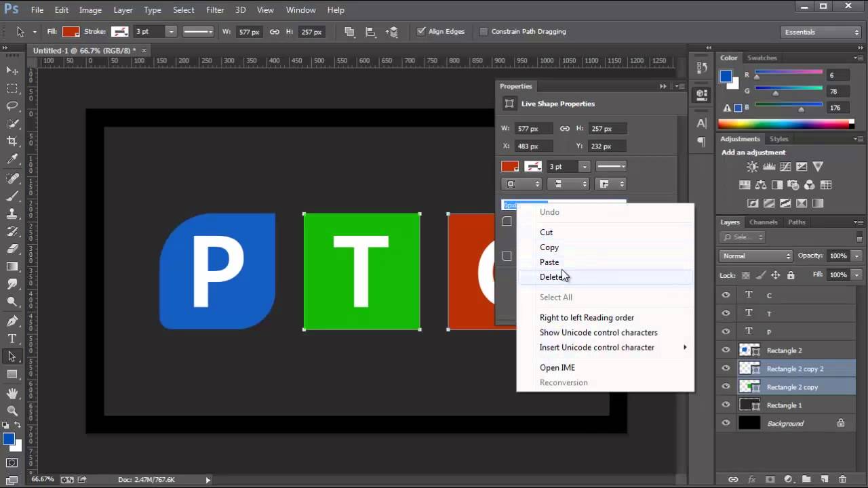Click Right to left Reading order

tap(606, 317)
